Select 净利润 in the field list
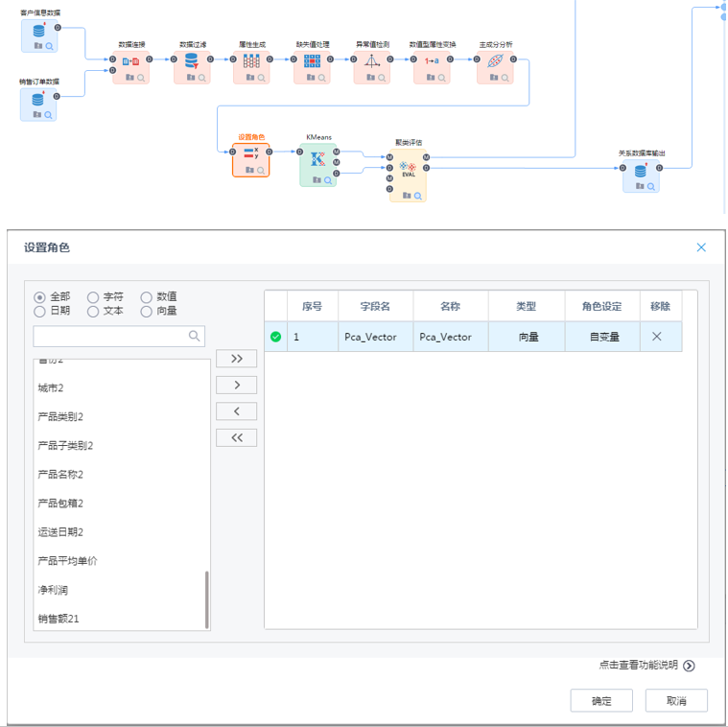This screenshot has height=727, width=728. pyautogui.click(x=53, y=590)
